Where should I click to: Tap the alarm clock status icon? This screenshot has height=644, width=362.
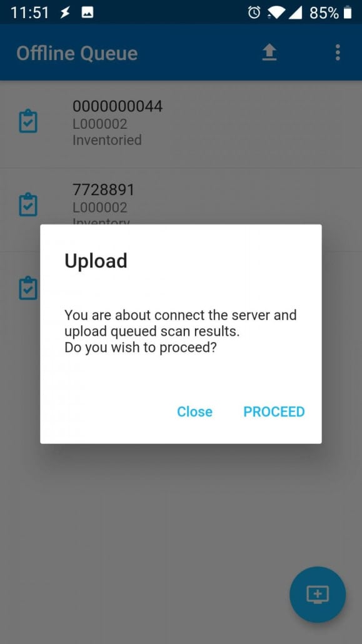254,13
